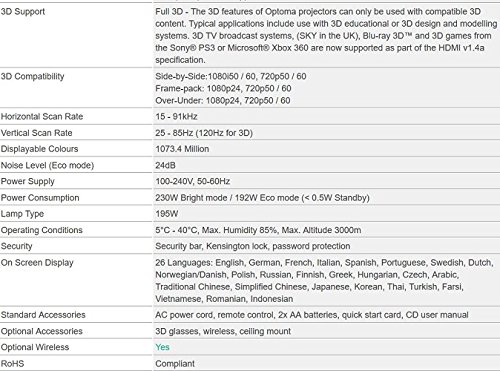Select the 195W lamp value
This screenshot has width=500, height=371.
pos(167,214)
